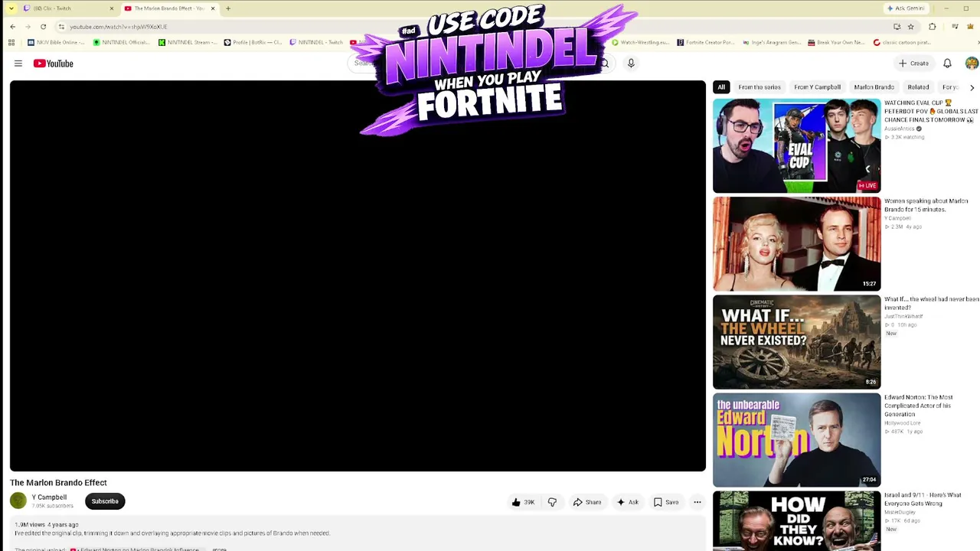980x551 pixels.
Task: Open 'Women speaking about Marlon Brando' title
Action: point(926,205)
